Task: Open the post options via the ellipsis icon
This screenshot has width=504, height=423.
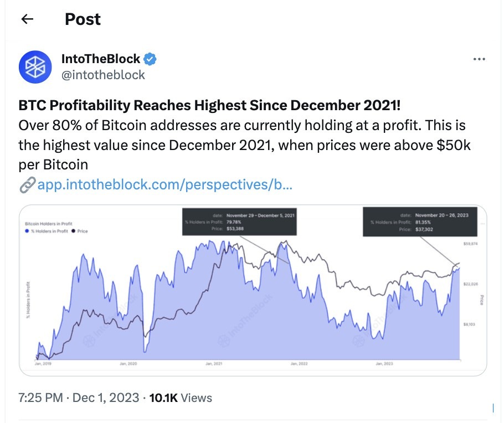Action: click(480, 59)
